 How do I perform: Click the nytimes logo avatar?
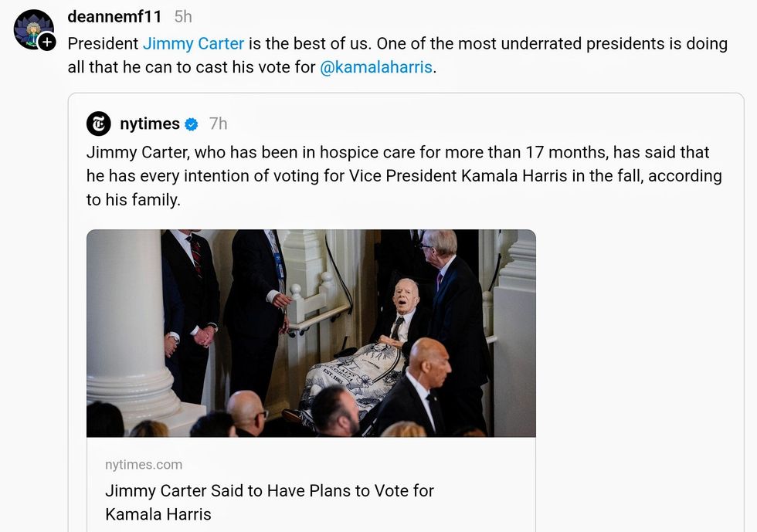(99, 124)
